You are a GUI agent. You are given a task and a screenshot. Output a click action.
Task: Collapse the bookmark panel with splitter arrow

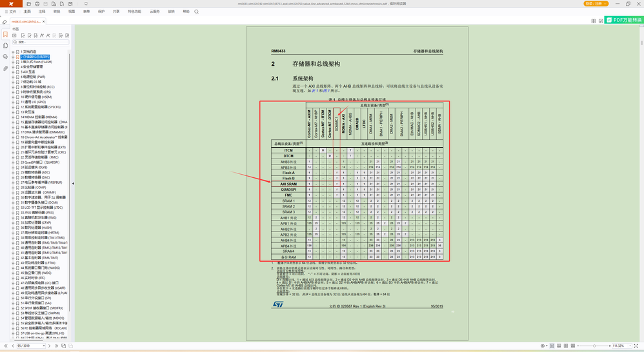click(x=73, y=183)
